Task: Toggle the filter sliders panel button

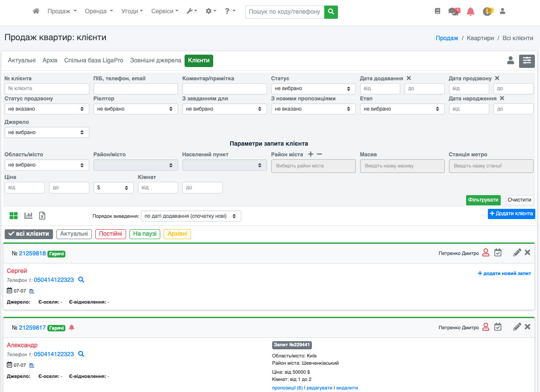Action: (x=527, y=61)
